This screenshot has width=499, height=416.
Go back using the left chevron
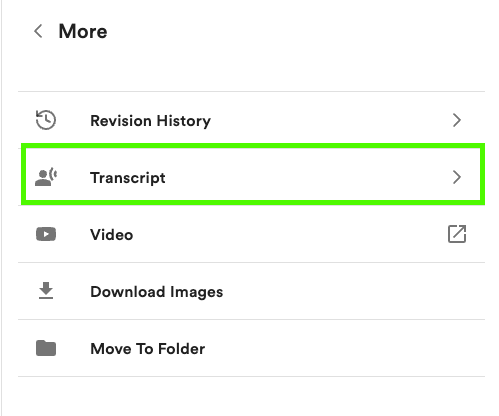(x=38, y=31)
